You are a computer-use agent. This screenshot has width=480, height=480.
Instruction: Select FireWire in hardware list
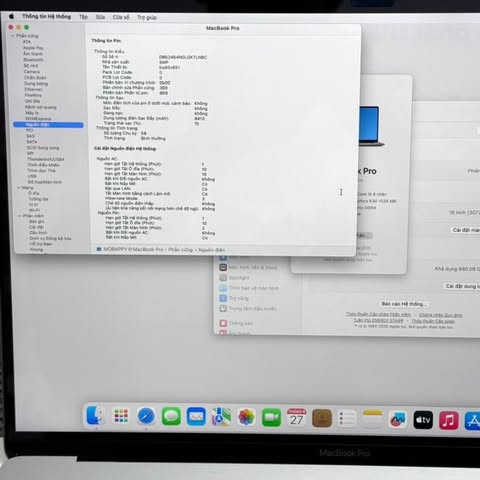[33, 95]
